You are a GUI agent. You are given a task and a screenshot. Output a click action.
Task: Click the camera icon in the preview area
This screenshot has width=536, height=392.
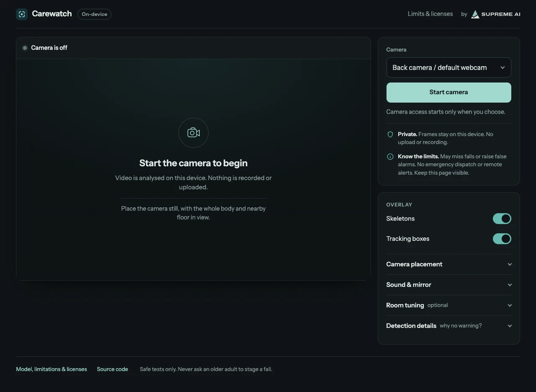tap(193, 133)
